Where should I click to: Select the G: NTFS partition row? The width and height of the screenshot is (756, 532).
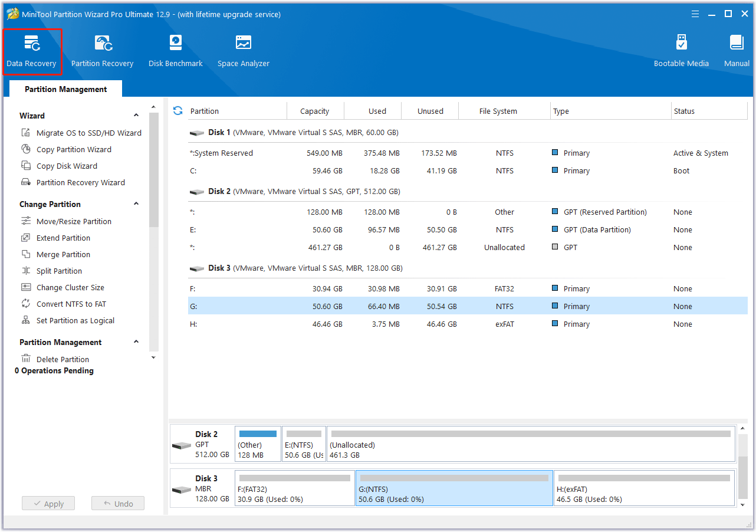pyautogui.click(x=468, y=306)
